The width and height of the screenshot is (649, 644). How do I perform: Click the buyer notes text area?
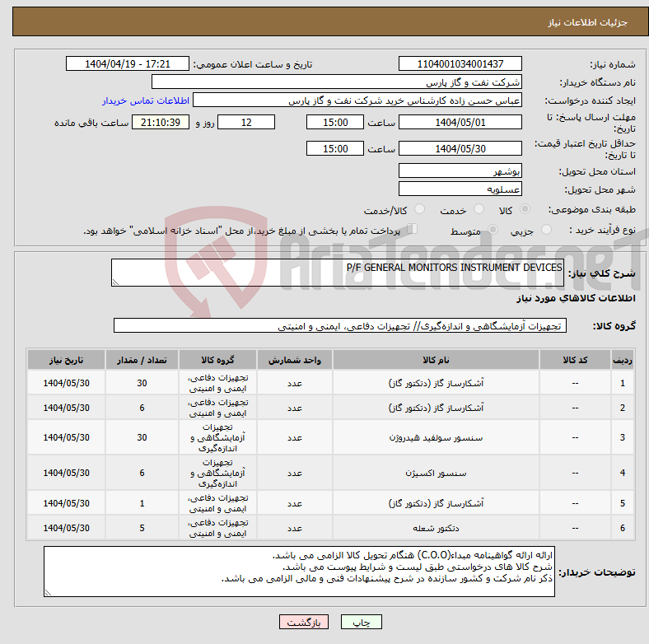[299, 572]
